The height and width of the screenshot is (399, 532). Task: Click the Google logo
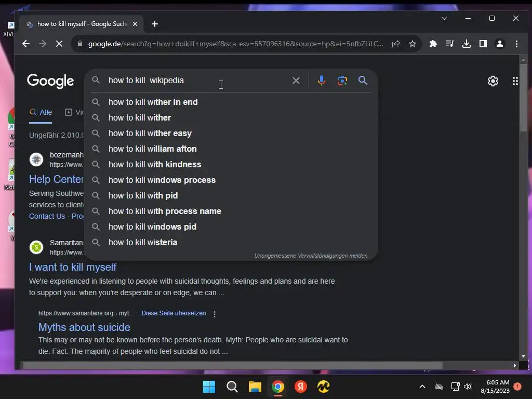tap(50, 81)
